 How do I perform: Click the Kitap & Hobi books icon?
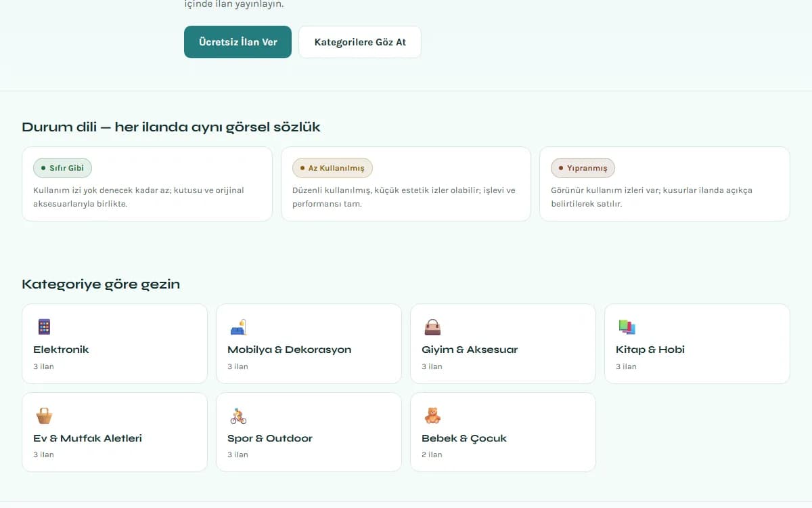point(627,327)
